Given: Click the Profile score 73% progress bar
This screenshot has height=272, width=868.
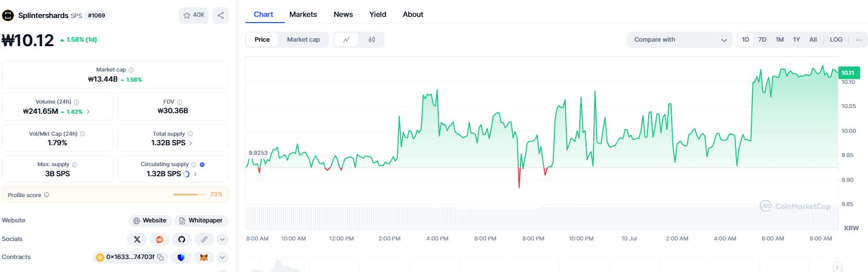Looking at the screenshot, I should [x=189, y=195].
